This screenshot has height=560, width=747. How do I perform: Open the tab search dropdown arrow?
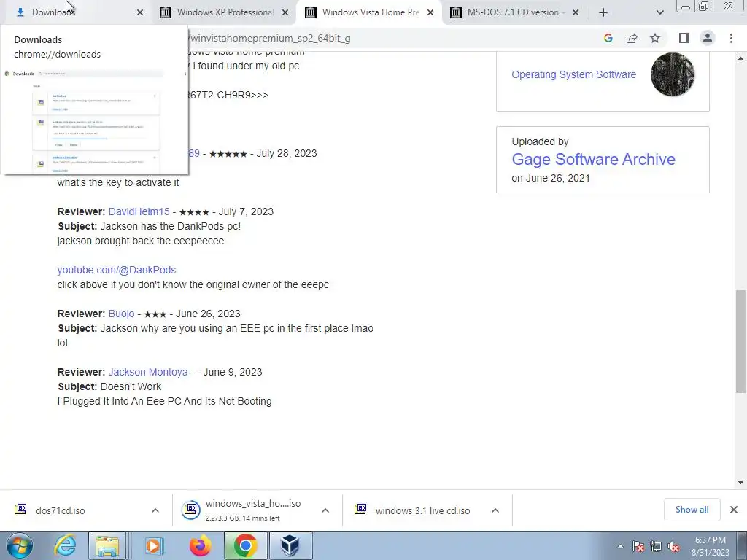(659, 13)
